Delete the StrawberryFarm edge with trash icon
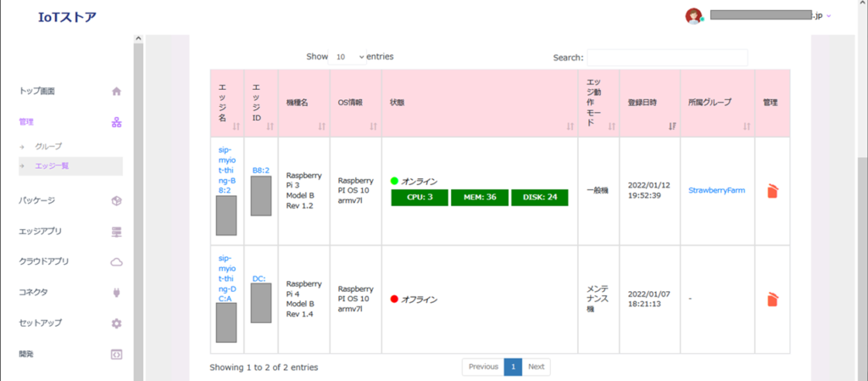868x381 pixels. (771, 191)
